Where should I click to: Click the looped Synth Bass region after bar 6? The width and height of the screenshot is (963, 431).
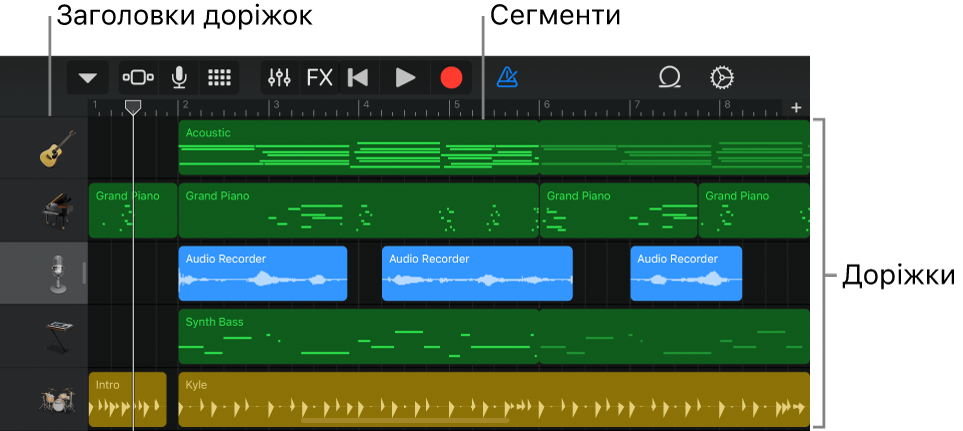(x=675, y=336)
